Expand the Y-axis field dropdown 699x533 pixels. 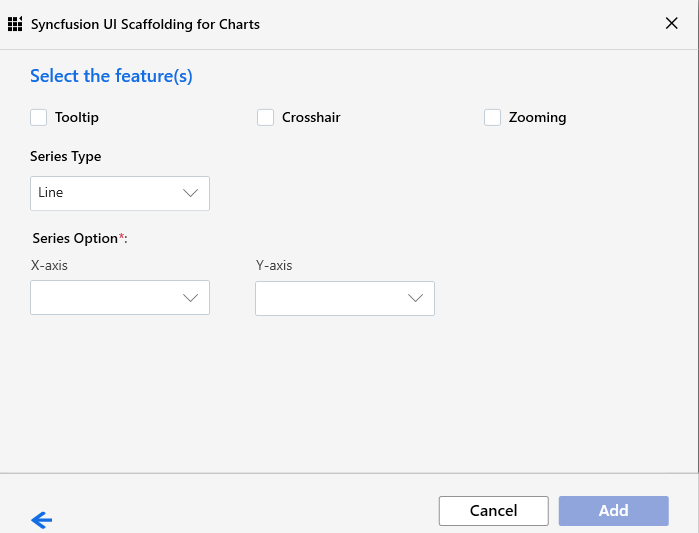point(345,299)
